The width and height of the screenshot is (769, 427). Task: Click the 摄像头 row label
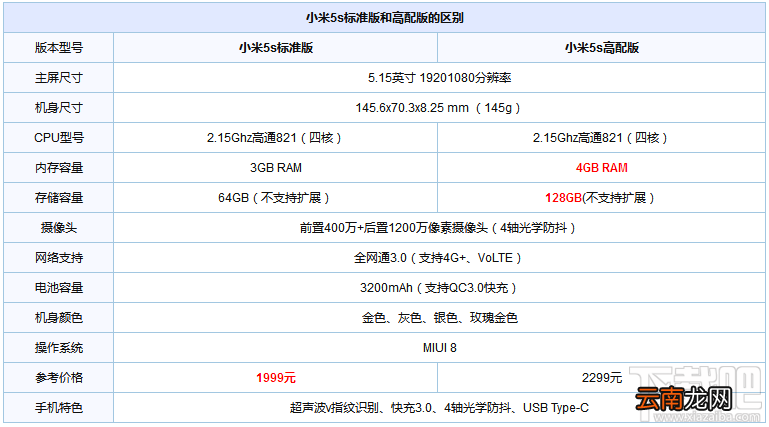click(59, 228)
